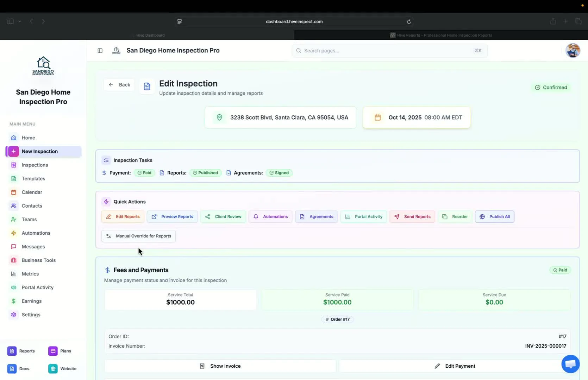Viewport: 588px width, 380px height.
Task: Click the browser share icon
Action: pyautogui.click(x=553, y=21)
